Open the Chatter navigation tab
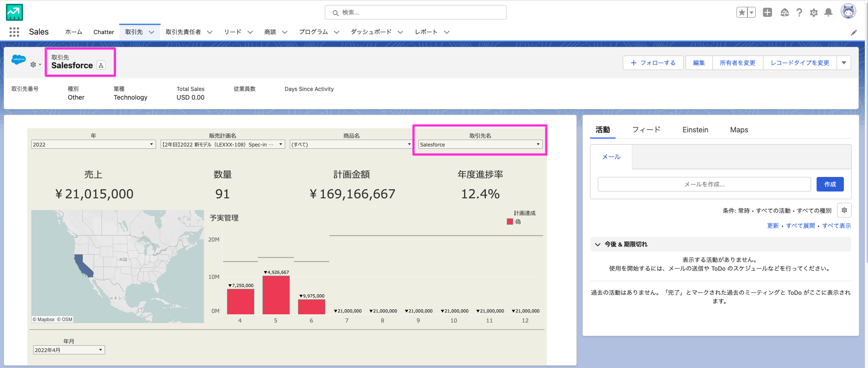This screenshot has height=368, width=868. point(104,32)
